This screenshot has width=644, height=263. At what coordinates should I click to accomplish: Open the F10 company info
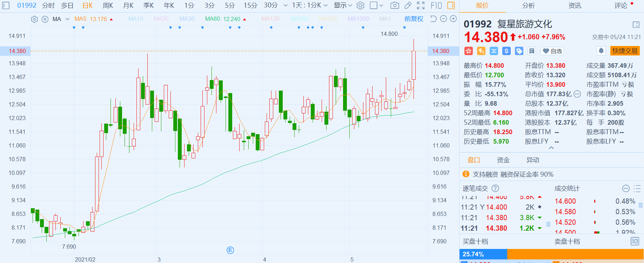pos(436,5)
